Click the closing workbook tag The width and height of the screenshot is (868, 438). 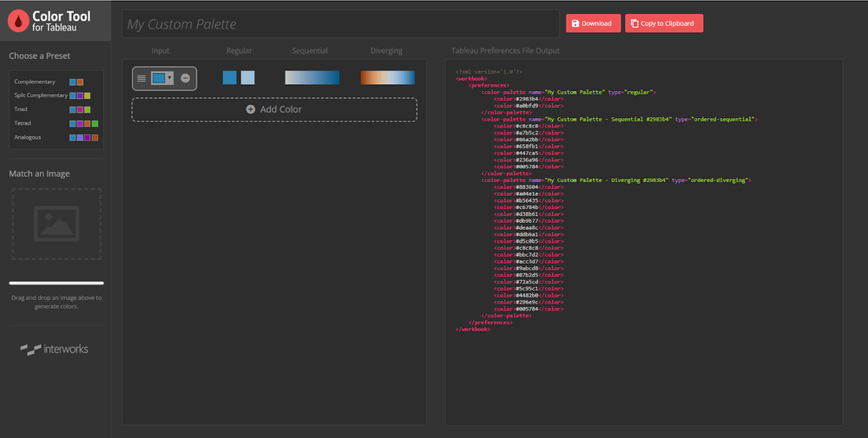click(x=473, y=330)
